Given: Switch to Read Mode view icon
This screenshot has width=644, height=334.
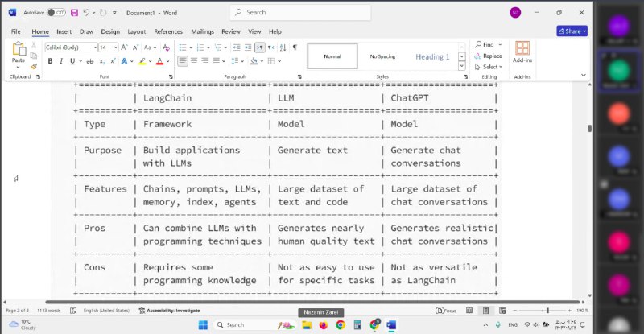Looking at the screenshot, I should coord(469,311).
